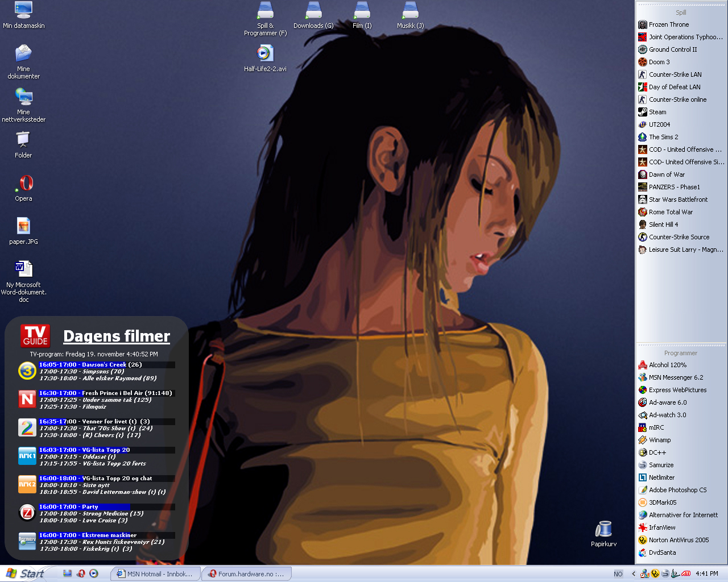Launch Frozen Throne from the Spill toolbar
Viewport: 728px width, 582px height.
click(663, 24)
